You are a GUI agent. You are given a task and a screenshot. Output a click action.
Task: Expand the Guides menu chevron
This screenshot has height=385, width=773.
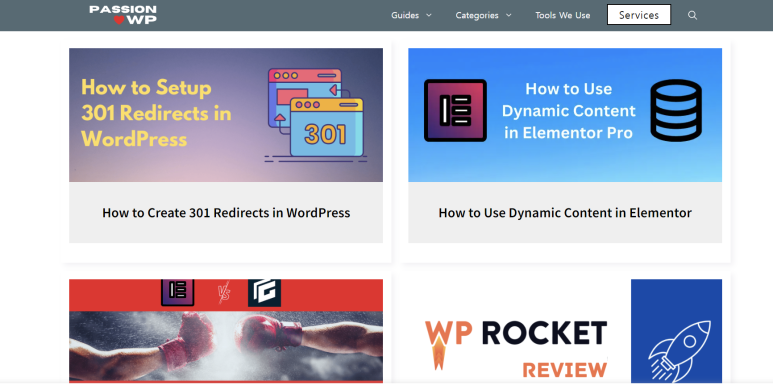[x=428, y=15]
